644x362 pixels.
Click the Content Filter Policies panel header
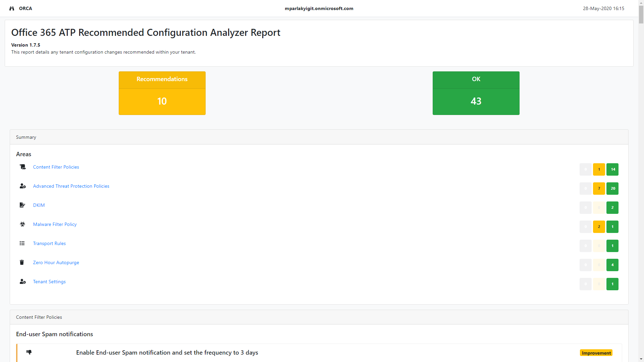point(319,317)
